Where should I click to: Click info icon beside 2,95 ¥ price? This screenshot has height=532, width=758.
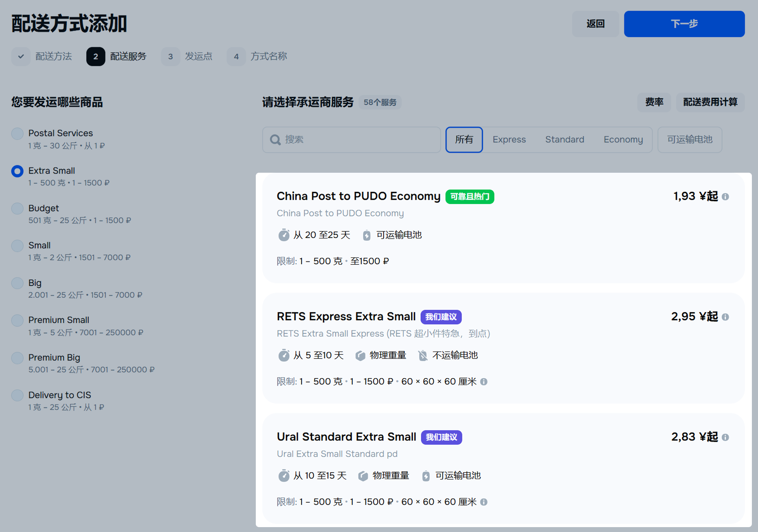[725, 317]
